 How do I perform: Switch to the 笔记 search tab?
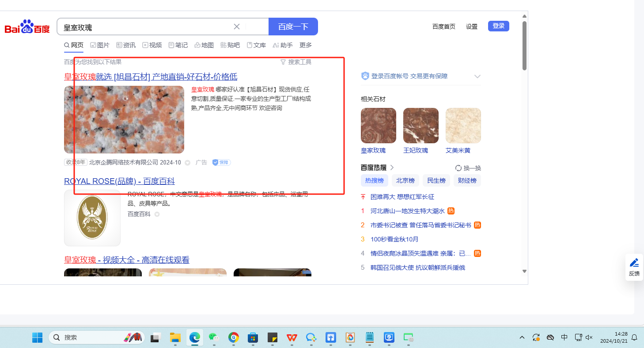pos(178,45)
